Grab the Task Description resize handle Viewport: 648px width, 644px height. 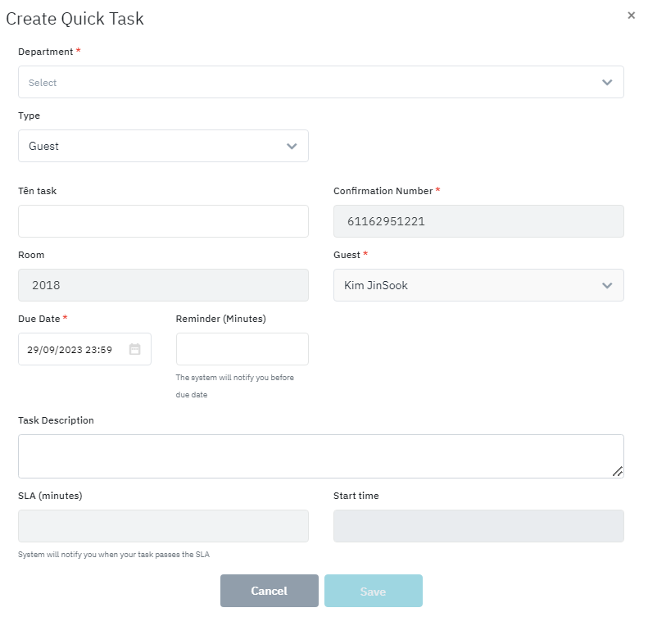(618, 471)
